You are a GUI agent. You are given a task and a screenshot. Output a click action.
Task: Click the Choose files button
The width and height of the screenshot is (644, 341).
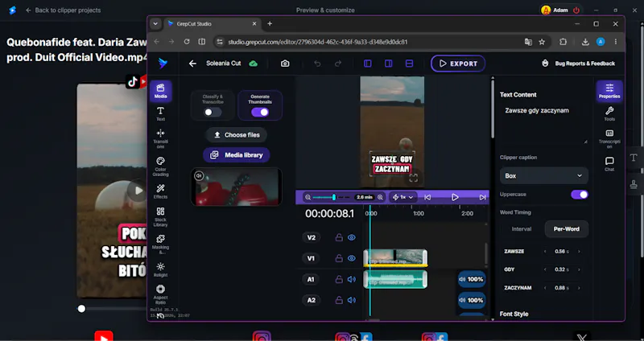pos(236,135)
